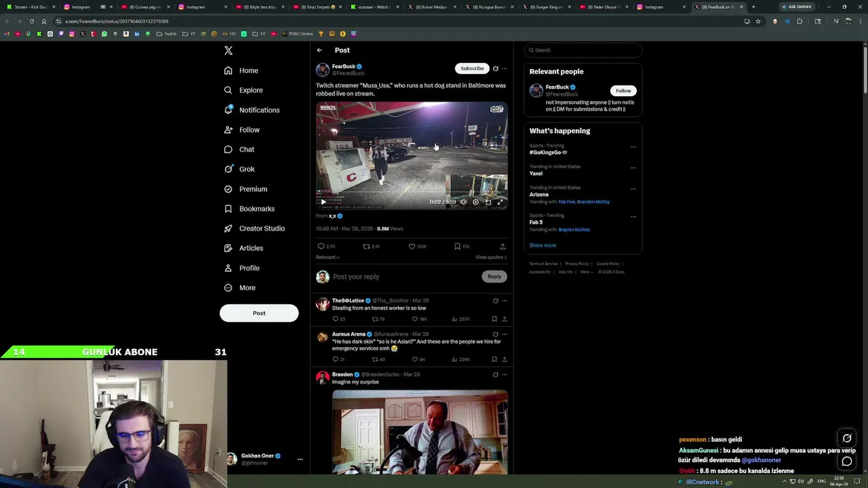Open Ask Gemini in Chrome
Screen dimensions: 868x488
[x=796, y=7]
